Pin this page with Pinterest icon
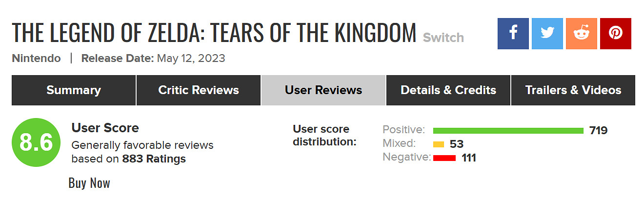644x200 pixels. [616, 34]
